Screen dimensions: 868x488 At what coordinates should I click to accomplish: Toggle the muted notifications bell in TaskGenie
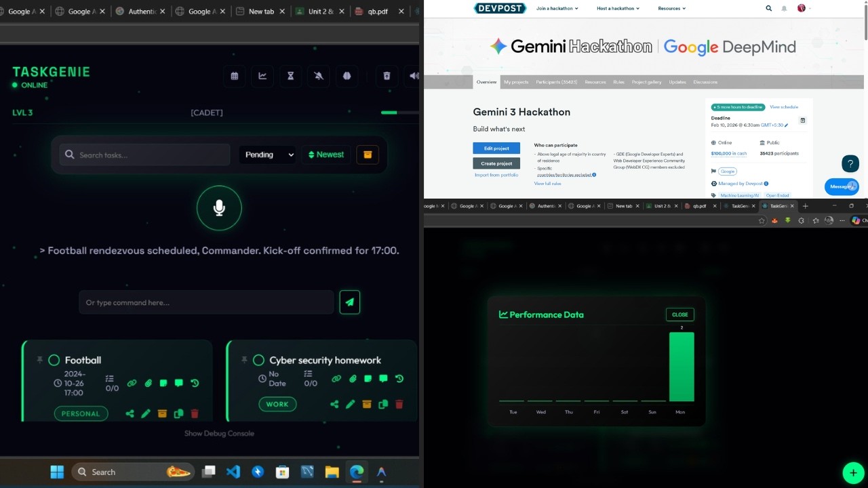tap(319, 76)
